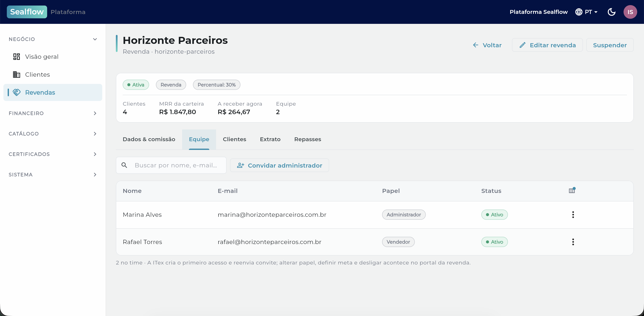Click the Sealflow logo

pos(27,12)
